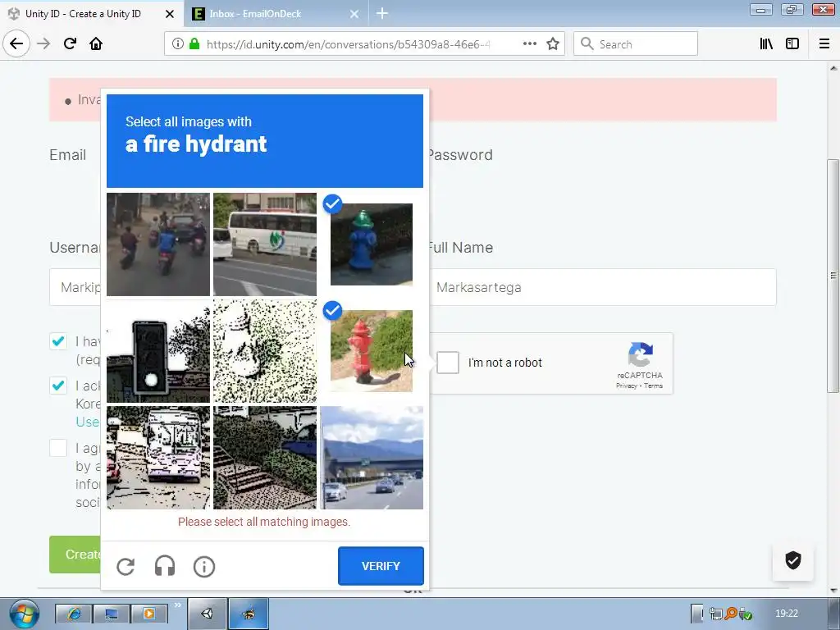840x630 pixels.
Task: Open captcha help info icon
Action: pos(204,566)
